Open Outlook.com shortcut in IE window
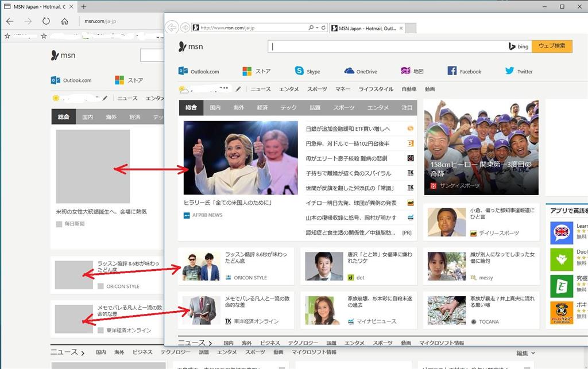The image size is (588, 369). pyautogui.click(x=199, y=71)
